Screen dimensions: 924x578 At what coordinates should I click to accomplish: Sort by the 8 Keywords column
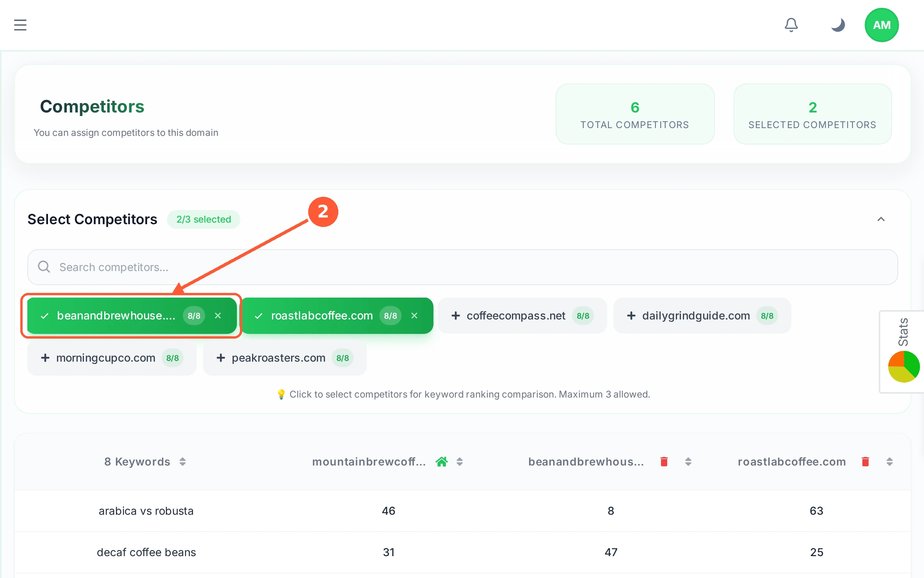point(182,462)
